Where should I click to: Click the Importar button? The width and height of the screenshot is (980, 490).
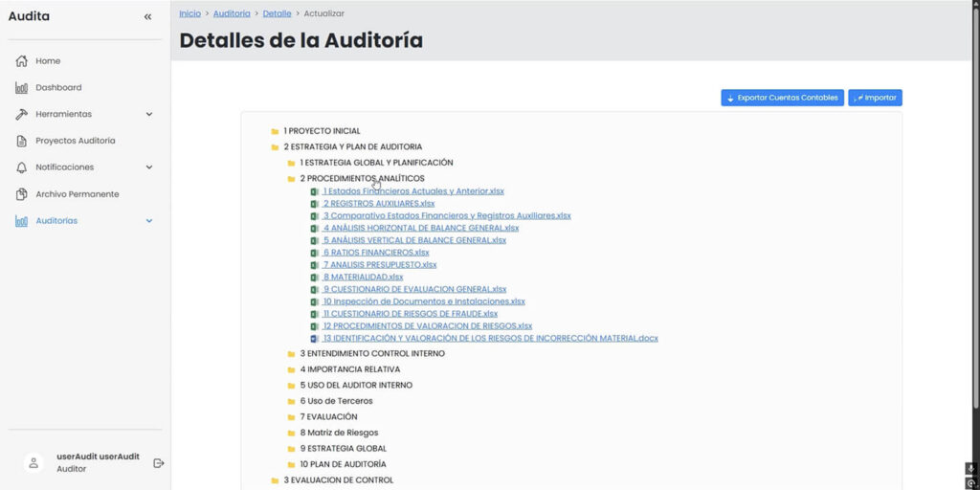875,98
